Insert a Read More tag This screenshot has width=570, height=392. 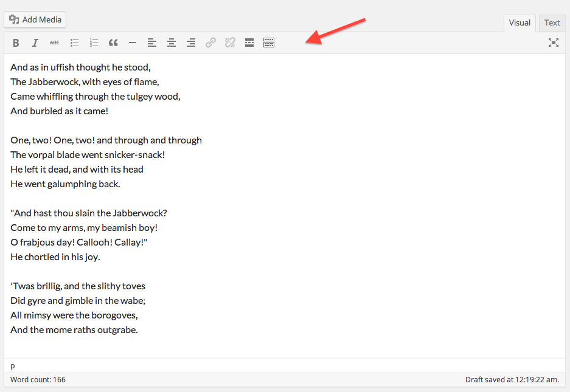tap(249, 43)
